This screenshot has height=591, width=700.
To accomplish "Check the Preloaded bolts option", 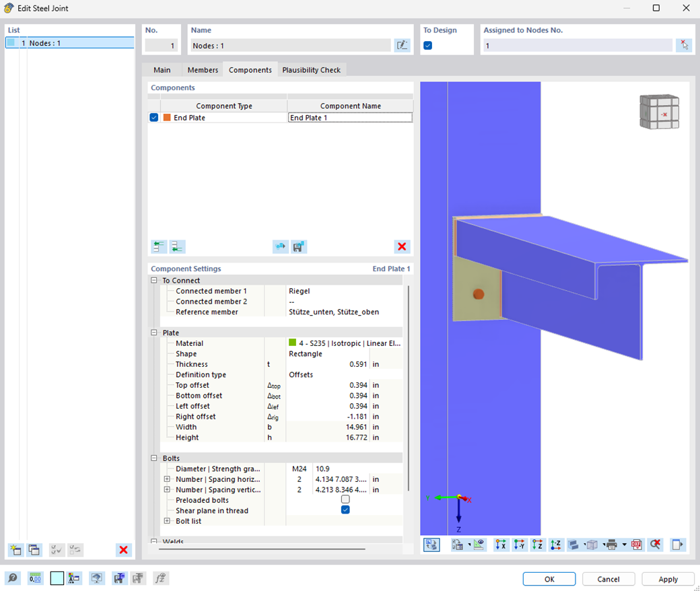I will pos(345,499).
